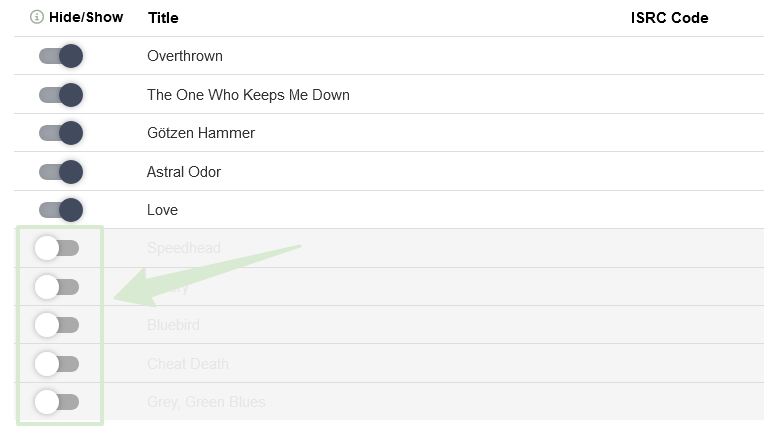Click the Astral Odor track title
Viewport: 780px width, 435px height.
[184, 172]
